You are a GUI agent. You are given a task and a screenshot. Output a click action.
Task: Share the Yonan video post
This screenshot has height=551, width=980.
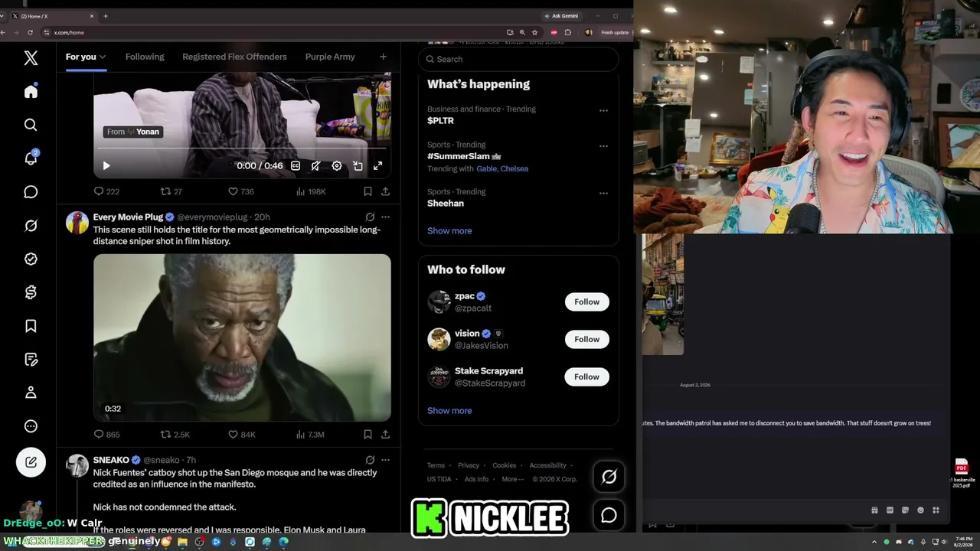click(385, 191)
